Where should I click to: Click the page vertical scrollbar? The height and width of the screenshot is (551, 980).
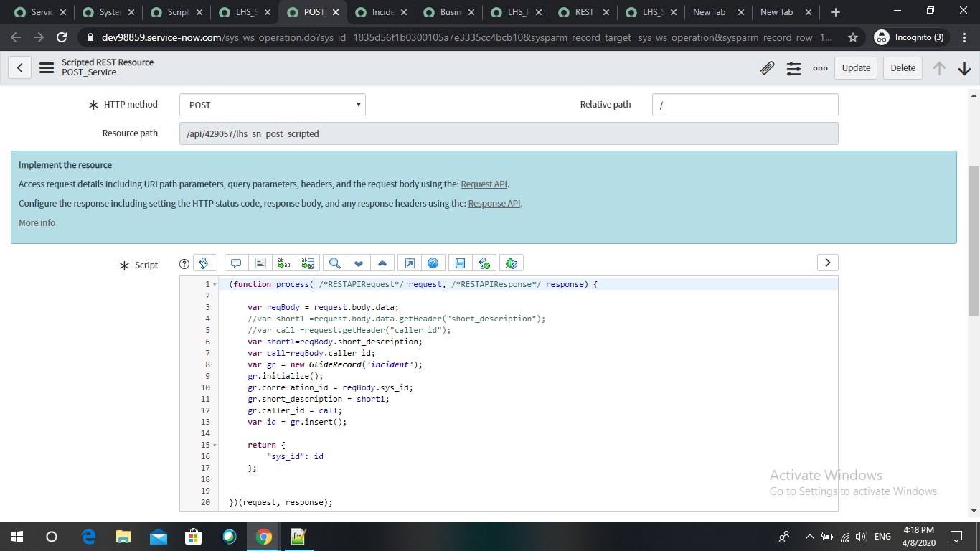(974, 240)
